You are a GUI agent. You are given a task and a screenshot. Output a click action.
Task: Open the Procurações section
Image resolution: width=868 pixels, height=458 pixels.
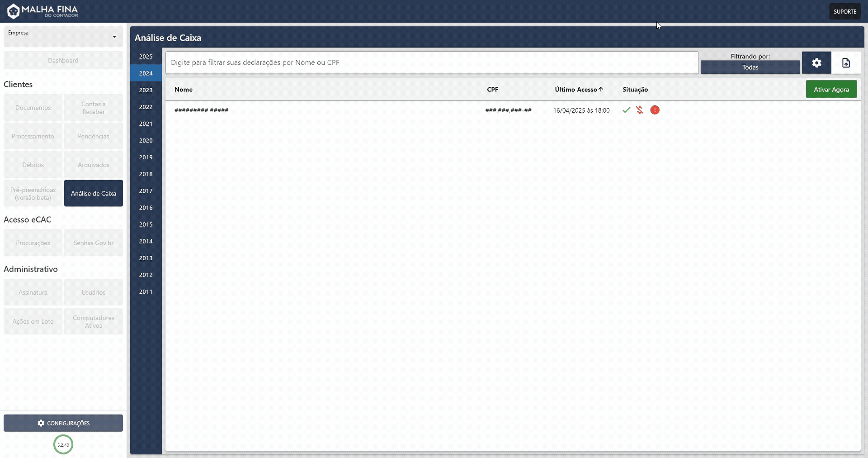coord(32,243)
